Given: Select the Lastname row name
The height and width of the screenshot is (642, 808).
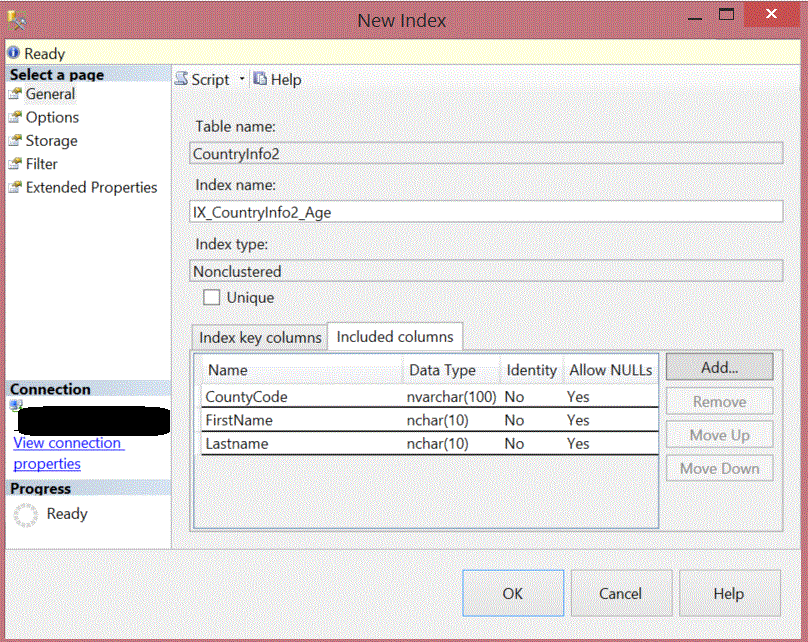Looking at the screenshot, I should 237,444.
